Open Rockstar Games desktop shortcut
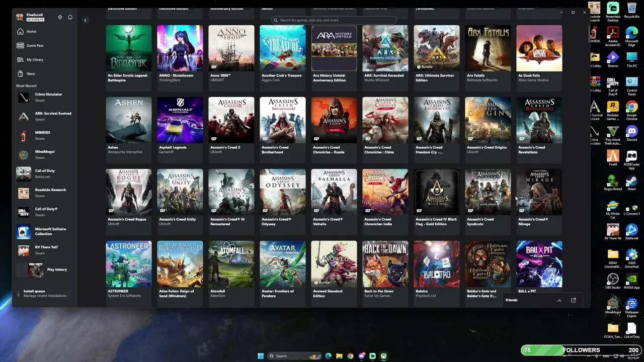 point(613,111)
